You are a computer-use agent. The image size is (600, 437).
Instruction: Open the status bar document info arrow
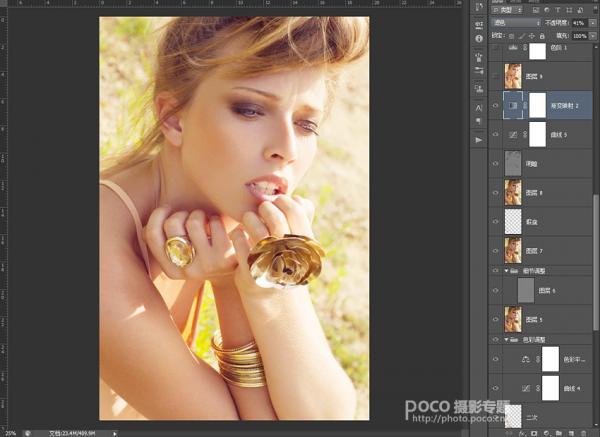coord(115,433)
